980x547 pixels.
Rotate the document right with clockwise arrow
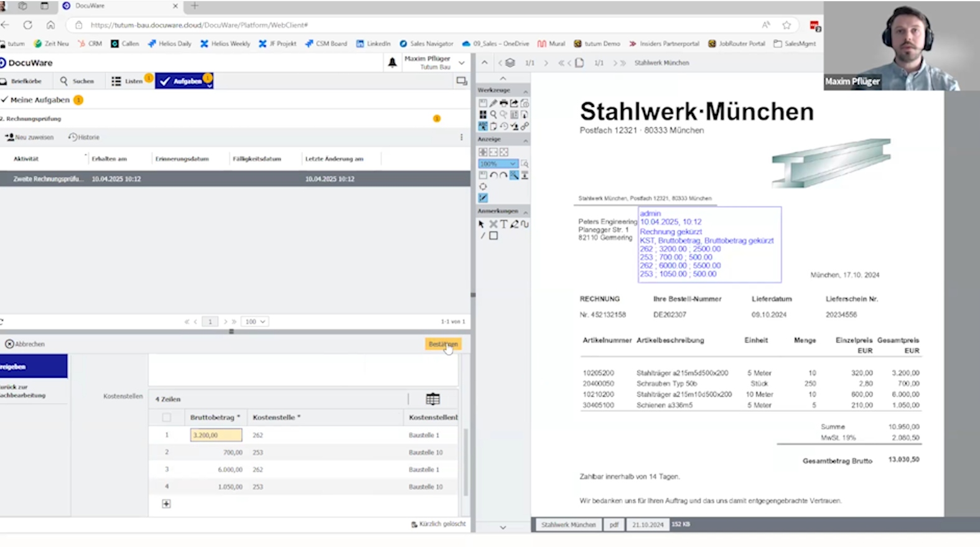pos(503,175)
